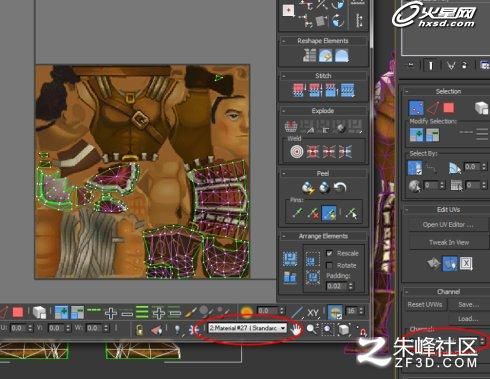Click the Tweak In View button
The width and height of the screenshot is (490, 379).
(449, 243)
